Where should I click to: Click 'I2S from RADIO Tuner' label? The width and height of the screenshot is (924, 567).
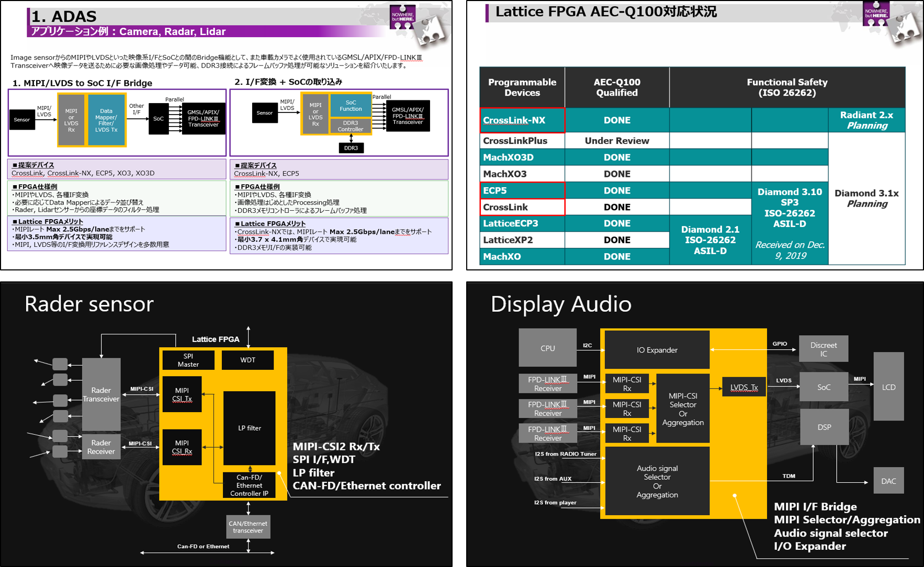[x=566, y=454]
